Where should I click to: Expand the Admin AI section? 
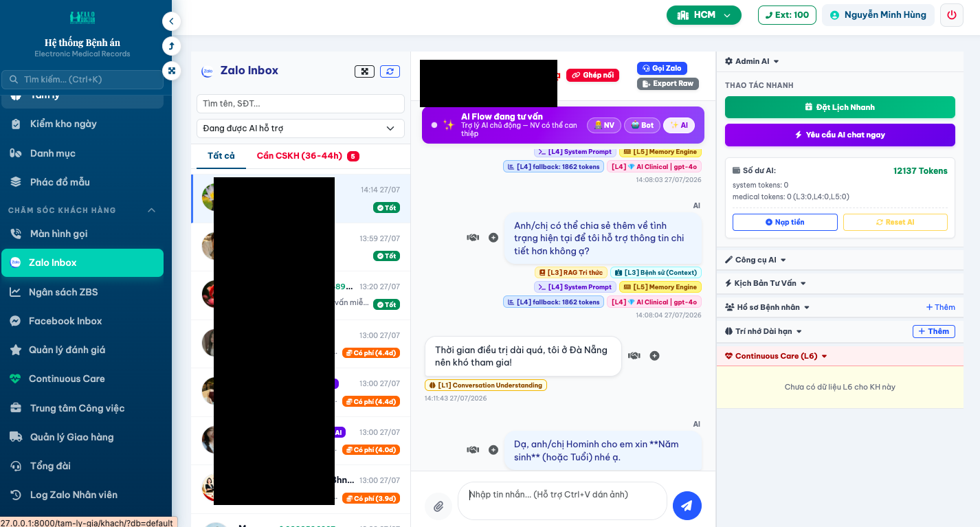pos(753,61)
